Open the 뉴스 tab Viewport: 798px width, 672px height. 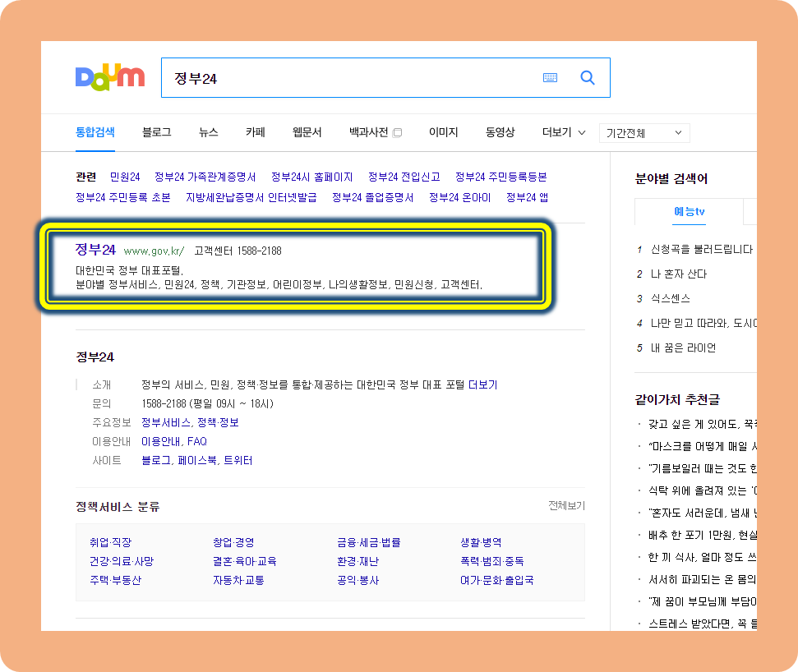(x=209, y=132)
